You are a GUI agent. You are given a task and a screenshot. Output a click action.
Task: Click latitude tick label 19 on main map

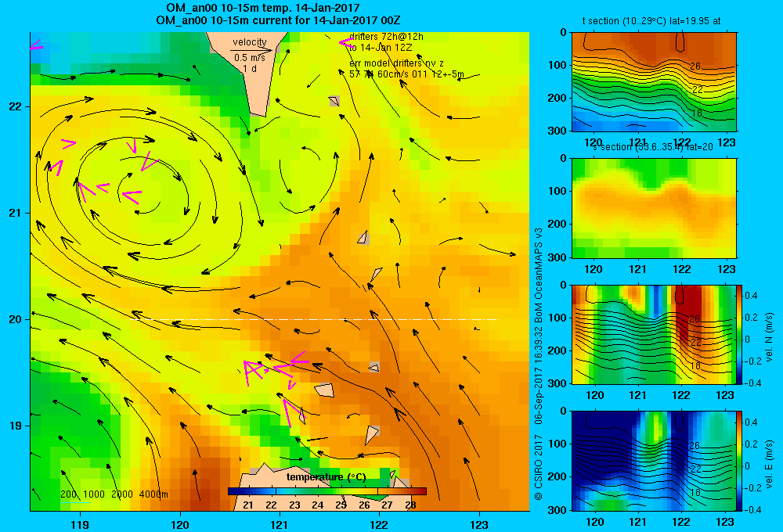pos(16,426)
